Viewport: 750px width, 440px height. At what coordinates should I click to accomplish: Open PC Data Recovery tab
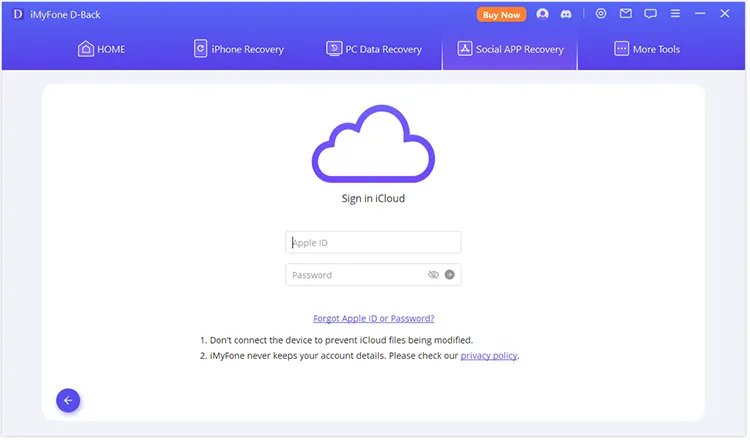coord(374,49)
